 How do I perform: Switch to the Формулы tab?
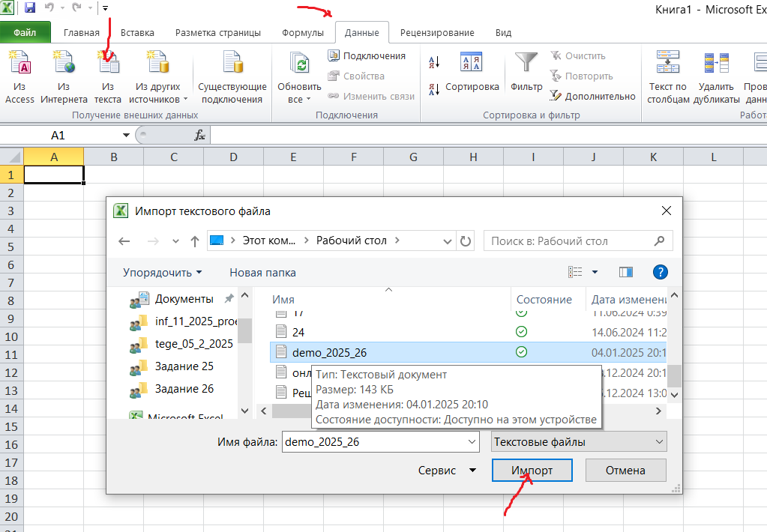pos(303,33)
